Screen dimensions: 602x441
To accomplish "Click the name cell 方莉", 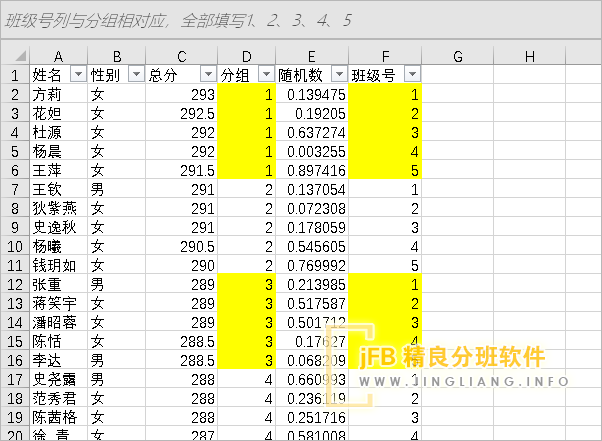I will point(59,94).
